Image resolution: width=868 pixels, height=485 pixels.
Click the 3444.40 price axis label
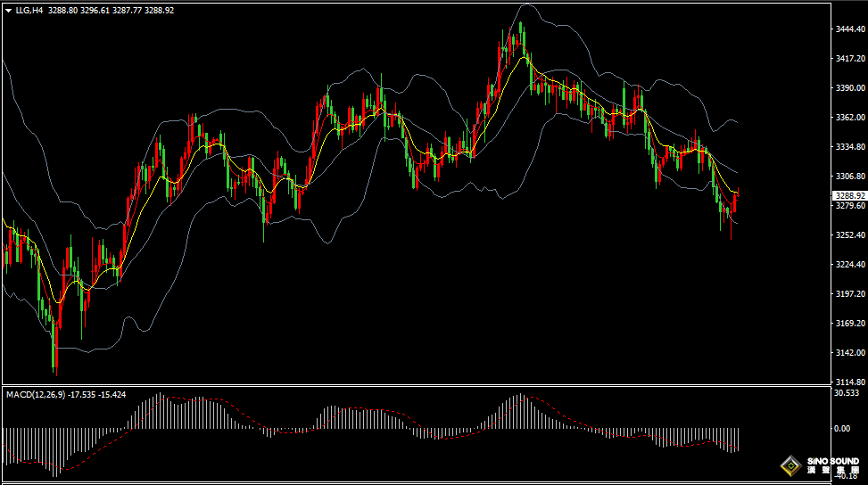tap(849, 29)
